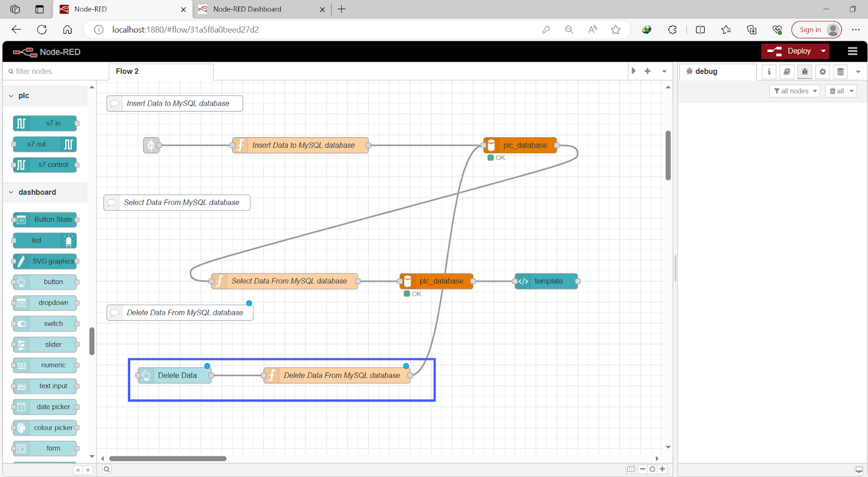The height and width of the screenshot is (477, 868).
Task: Open the configuration nodes gear tab
Action: 822,72
